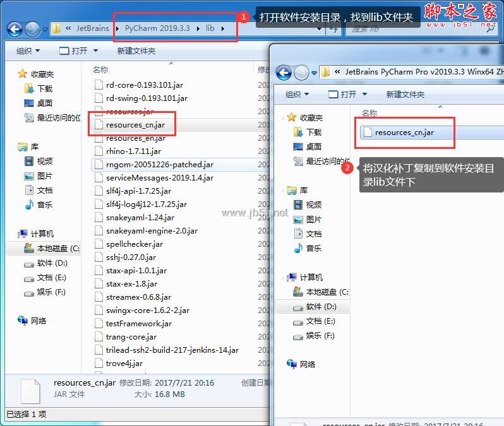Select file rhino-1.7.11.jar

128,151
